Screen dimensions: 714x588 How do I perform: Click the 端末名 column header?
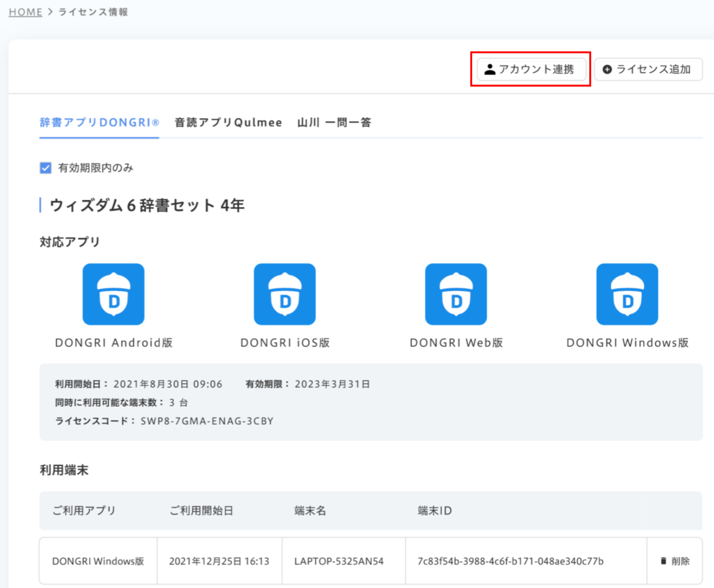point(310,510)
